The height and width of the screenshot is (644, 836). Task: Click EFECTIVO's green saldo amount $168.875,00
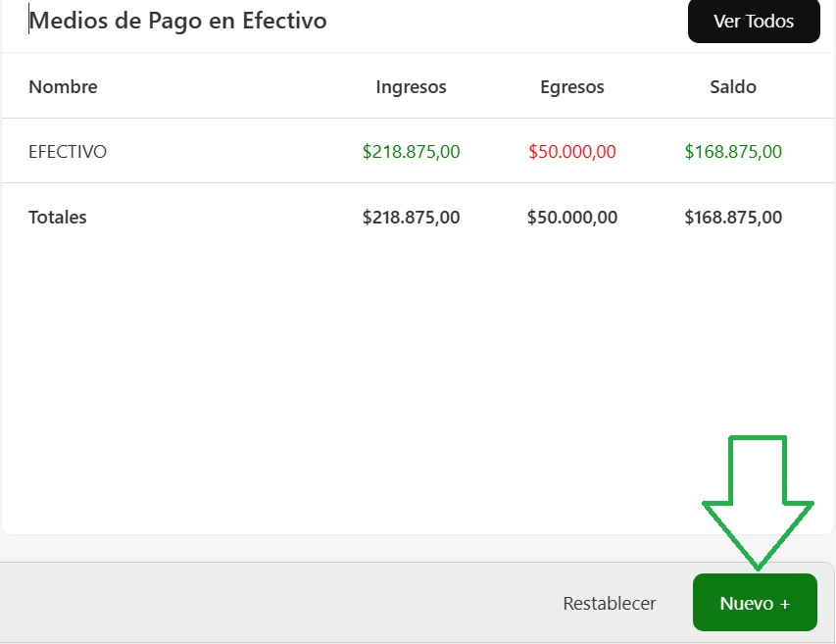(x=732, y=152)
